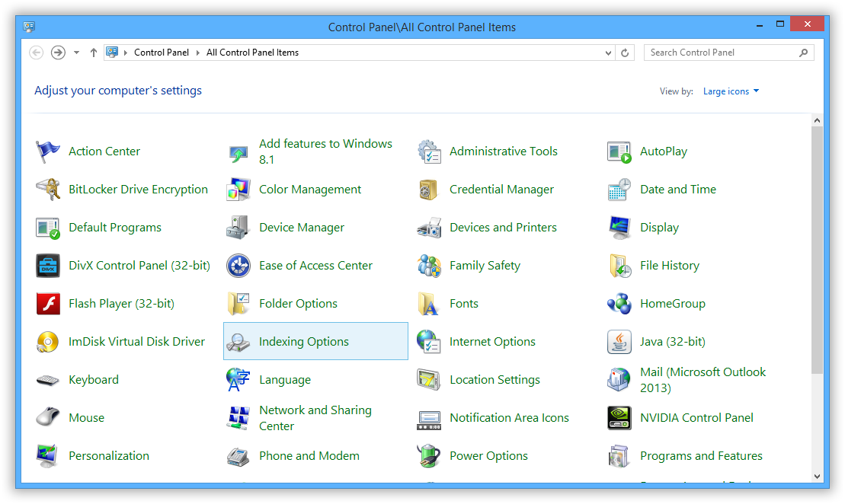Click the Internet Options link text
Viewport: 845px width, 504px height.
click(x=492, y=342)
